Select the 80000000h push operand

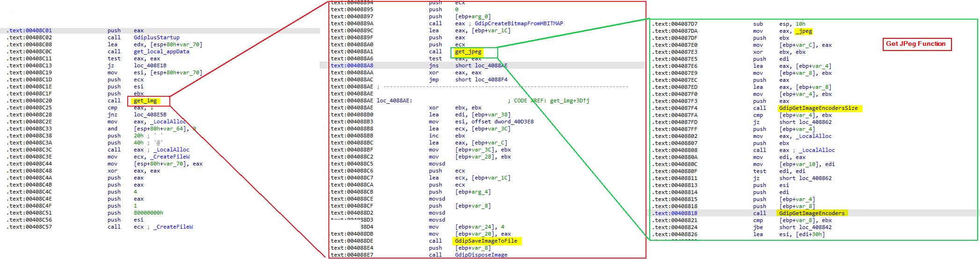(x=148, y=213)
